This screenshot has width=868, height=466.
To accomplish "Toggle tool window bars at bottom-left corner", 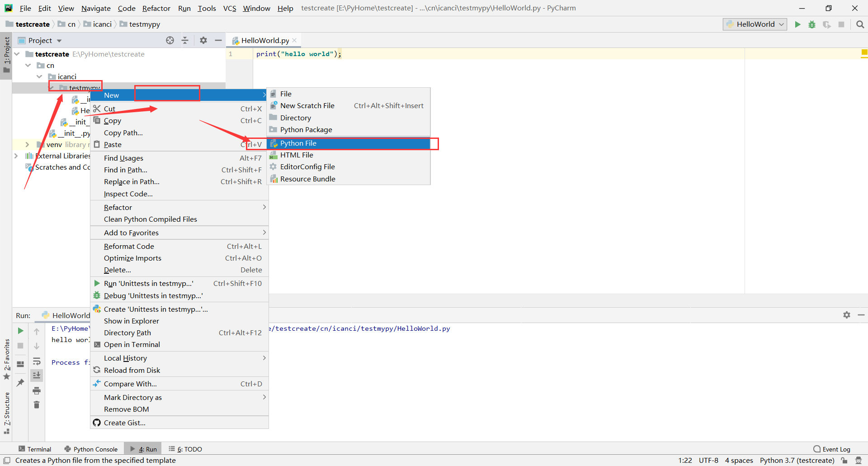I will click(7, 461).
